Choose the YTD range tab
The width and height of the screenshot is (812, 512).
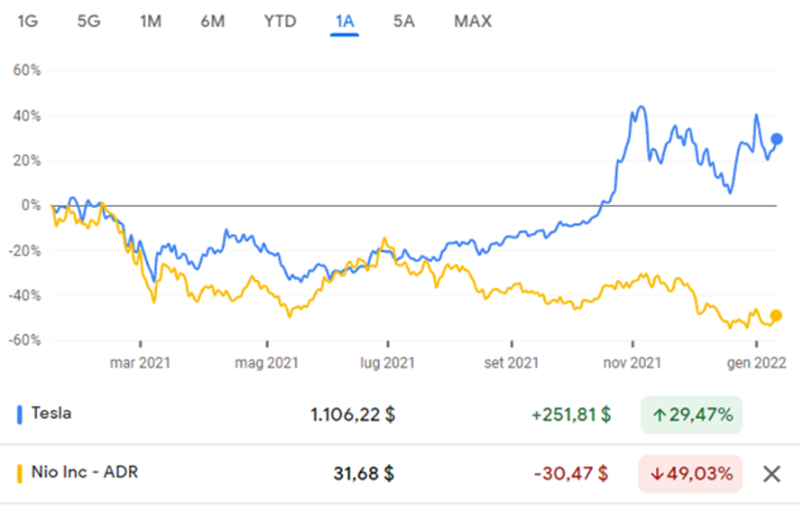click(281, 22)
